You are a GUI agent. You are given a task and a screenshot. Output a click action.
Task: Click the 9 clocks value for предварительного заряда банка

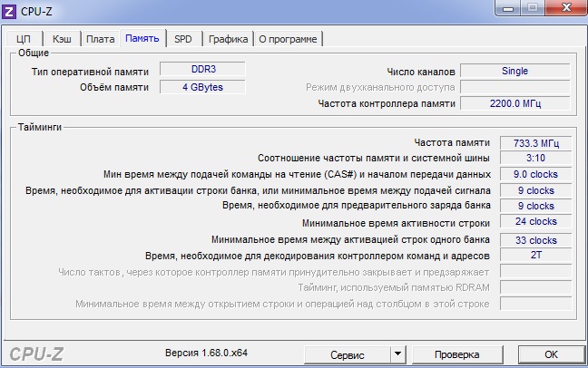click(536, 206)
